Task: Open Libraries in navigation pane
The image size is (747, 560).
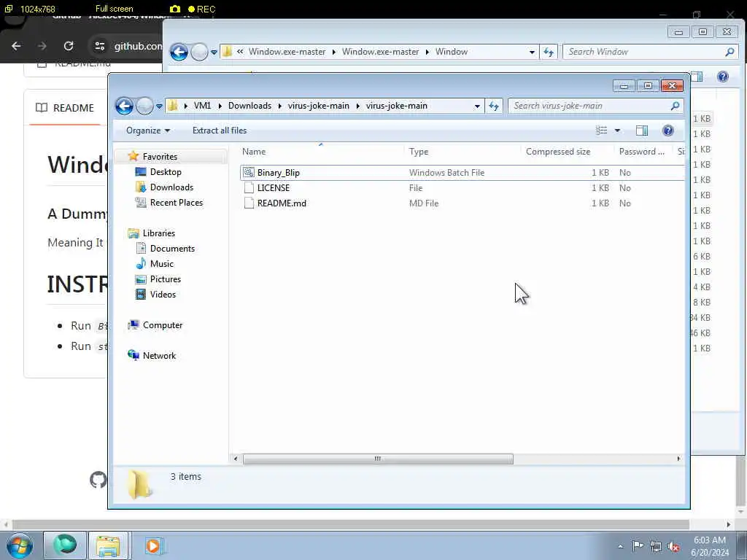Action: tap(158, 233)
